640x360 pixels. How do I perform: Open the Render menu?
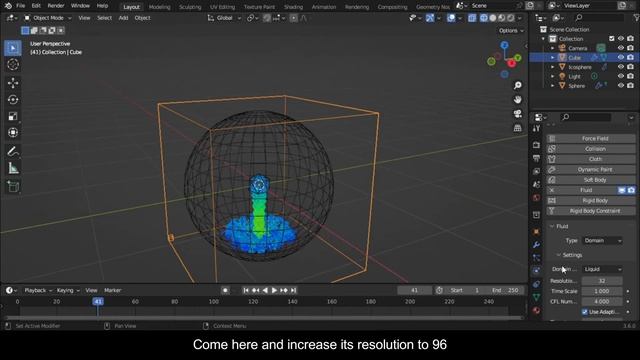click(56, 6)
